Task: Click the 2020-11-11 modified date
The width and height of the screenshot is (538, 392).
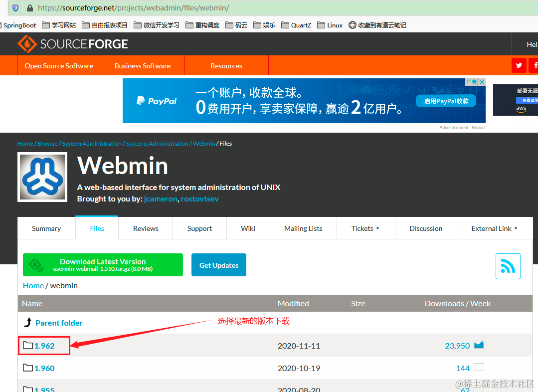Action: click(x=299, y=346)
